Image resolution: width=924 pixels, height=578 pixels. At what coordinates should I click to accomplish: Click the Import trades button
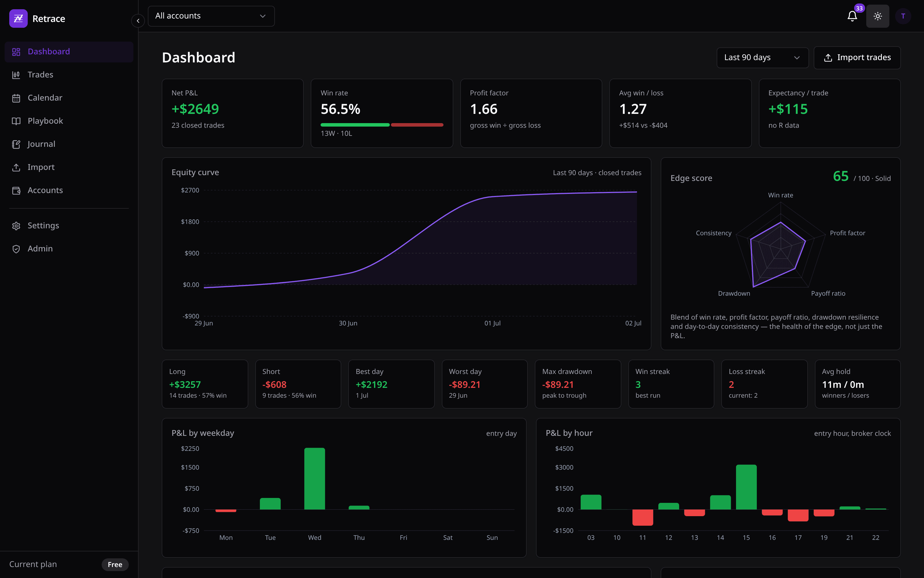pos(857,58)
